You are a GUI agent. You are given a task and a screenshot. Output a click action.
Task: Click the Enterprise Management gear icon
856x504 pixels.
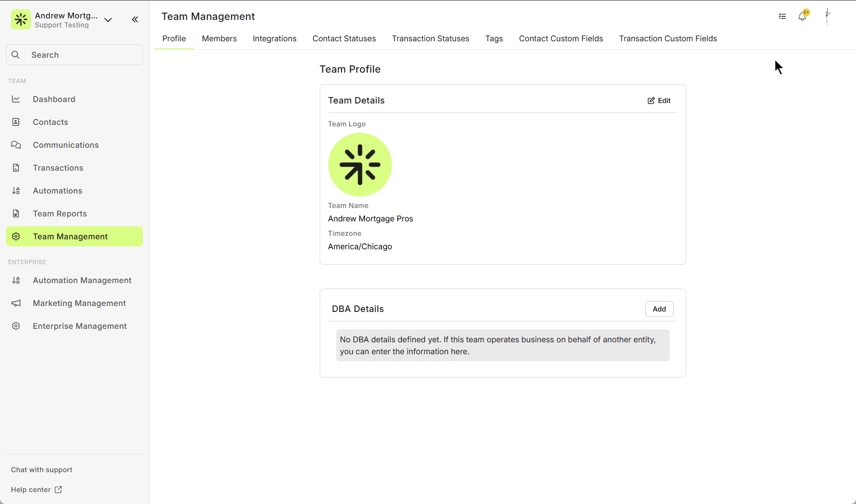[16, 326]
